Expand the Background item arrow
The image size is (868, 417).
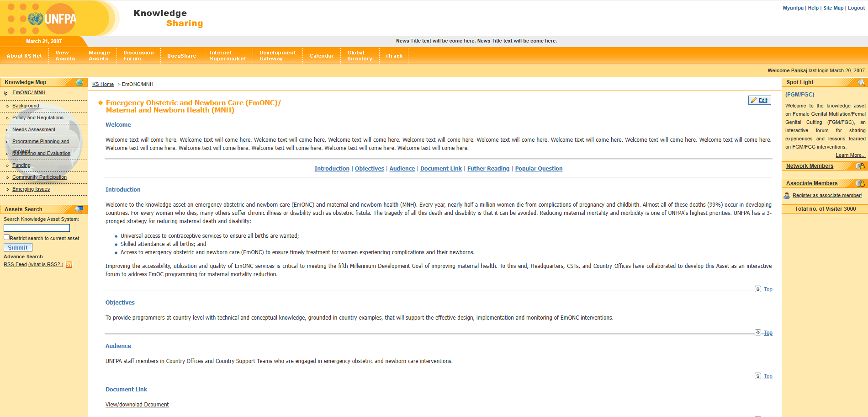7,106
